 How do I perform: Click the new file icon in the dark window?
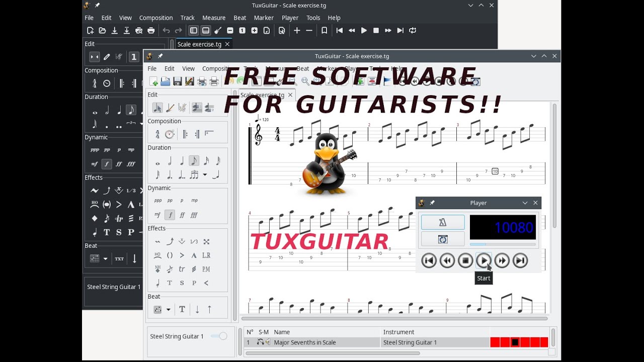coord(91,30)
